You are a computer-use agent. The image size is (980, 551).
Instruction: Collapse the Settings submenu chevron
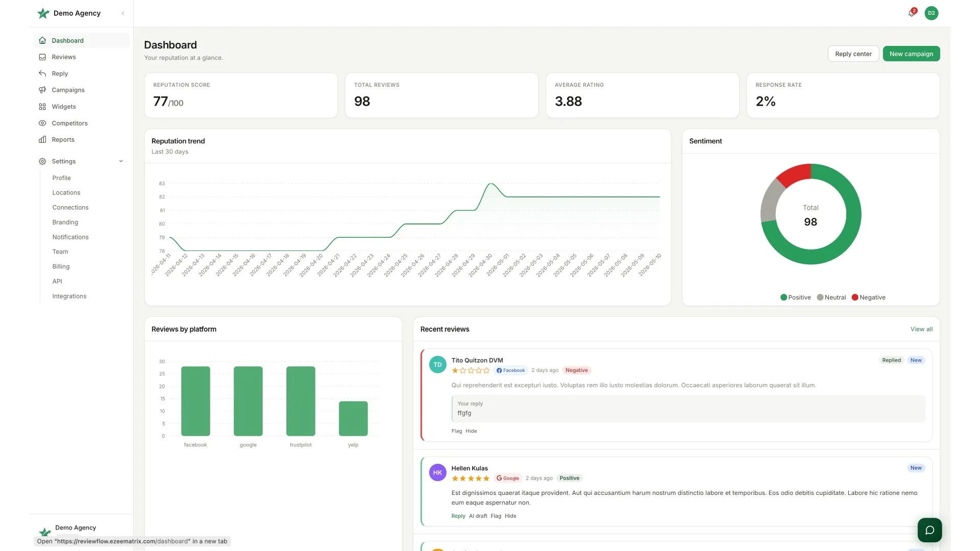click(x=121, y=161)
